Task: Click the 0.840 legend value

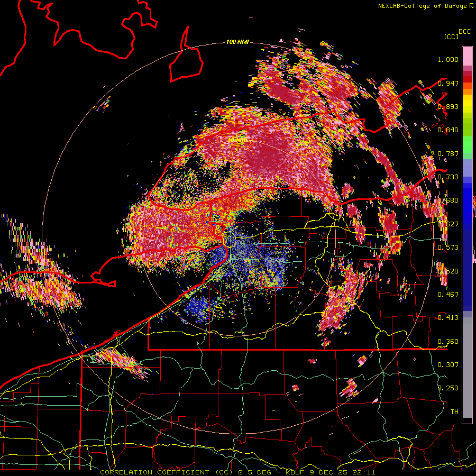Action: click(x=448, y=130)
